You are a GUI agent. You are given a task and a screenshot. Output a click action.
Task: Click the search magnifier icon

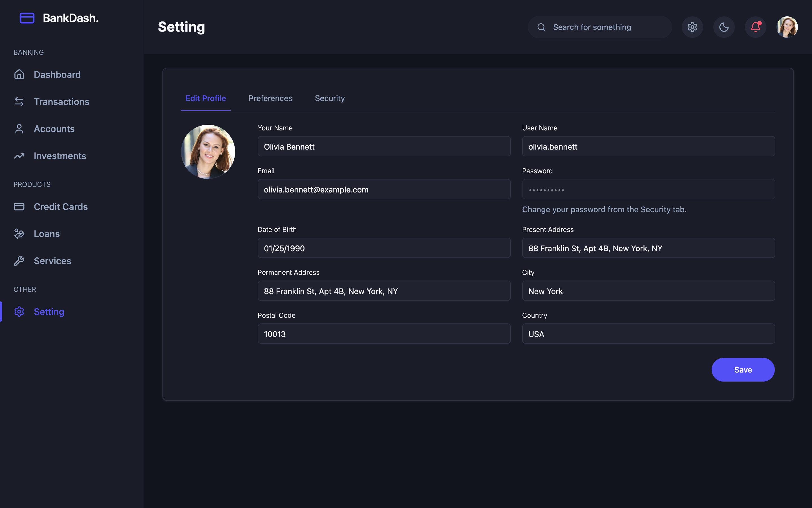(x=541, y=27)
